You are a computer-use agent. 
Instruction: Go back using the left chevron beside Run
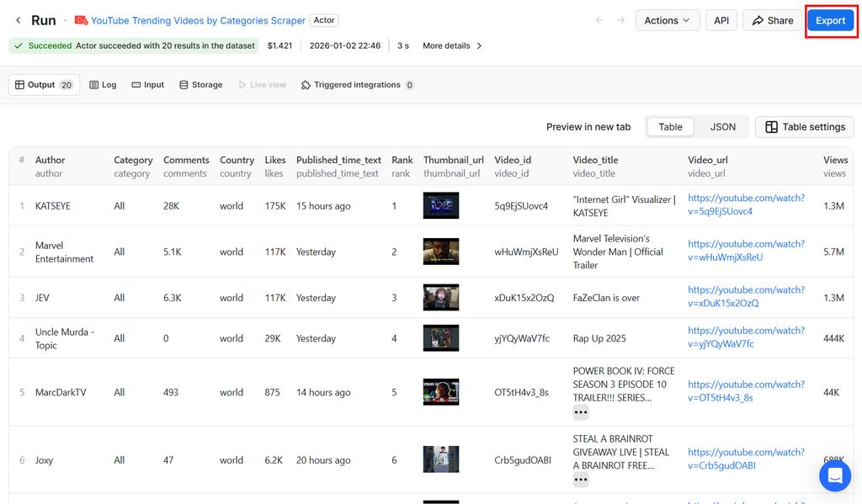tap(19, 20)
